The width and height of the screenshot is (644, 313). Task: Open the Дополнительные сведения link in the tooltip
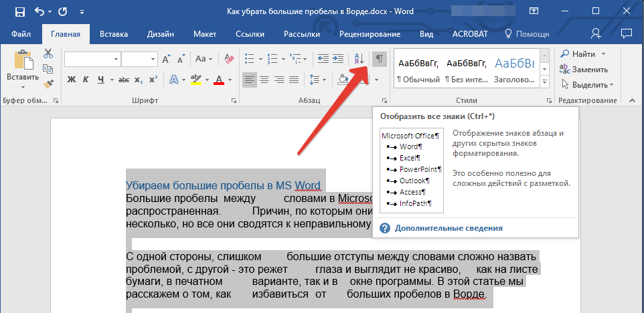click(x=449, y=228)
